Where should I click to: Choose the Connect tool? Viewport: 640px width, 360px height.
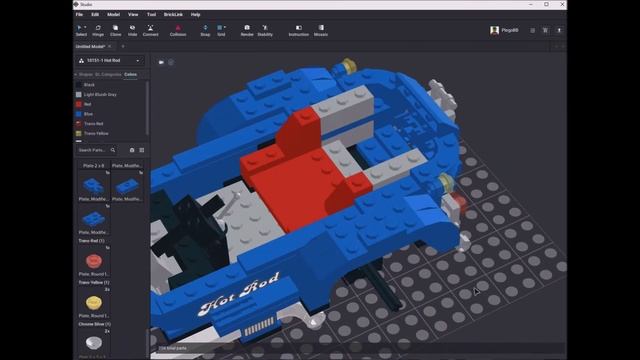point(150,31)
